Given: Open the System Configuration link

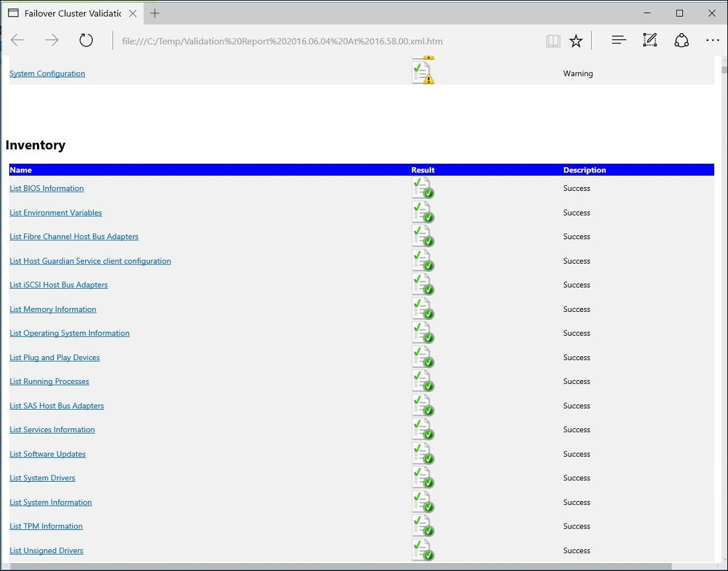Looking at the screenshot, I should coord(47,73).
